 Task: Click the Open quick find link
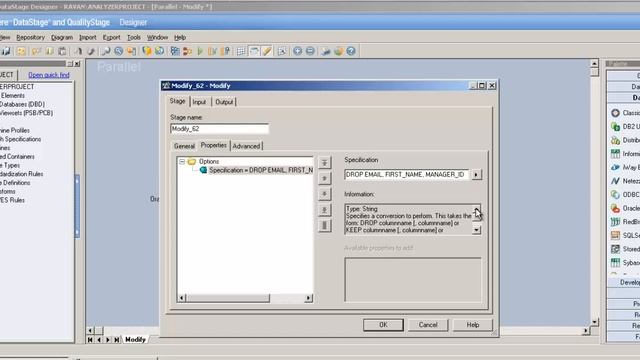[x=49, y=75]
